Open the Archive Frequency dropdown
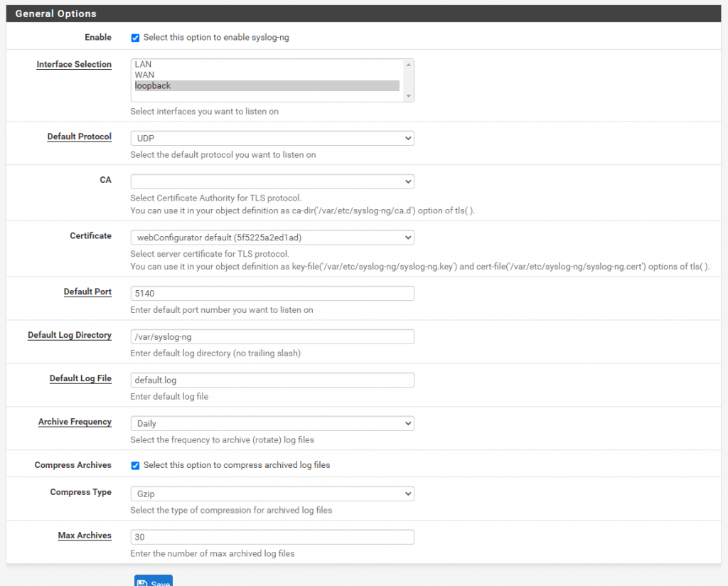The height and width of the screenshot is (586, 728). pyautogui.click(x=272, y=423)
